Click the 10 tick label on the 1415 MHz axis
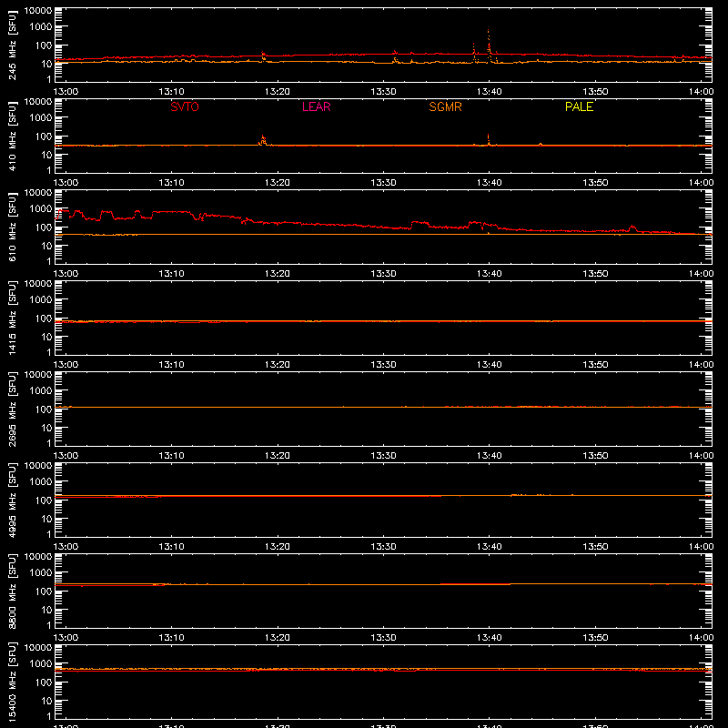The width and height of the screenshot is (728, 728). 46,337
